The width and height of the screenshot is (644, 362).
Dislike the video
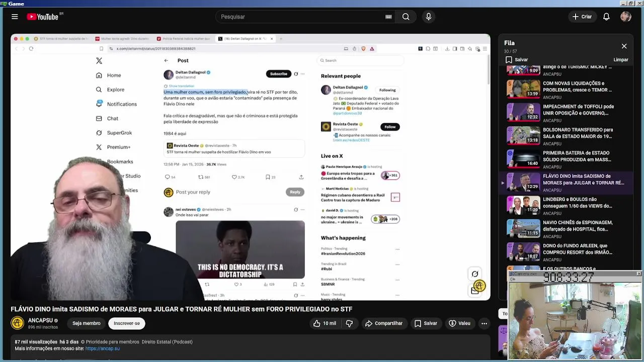coord(349,323)
